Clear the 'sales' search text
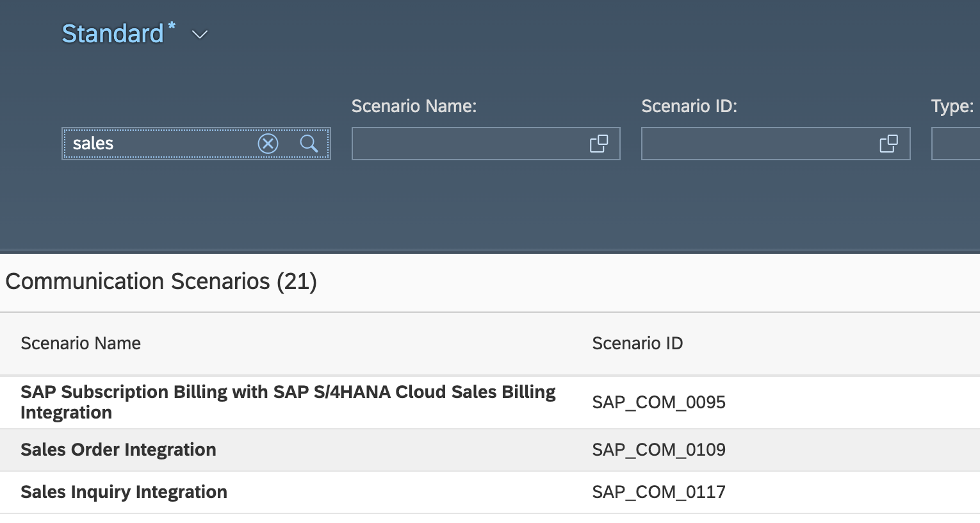Viewport: 980px width, 523px height. [268, 144]
